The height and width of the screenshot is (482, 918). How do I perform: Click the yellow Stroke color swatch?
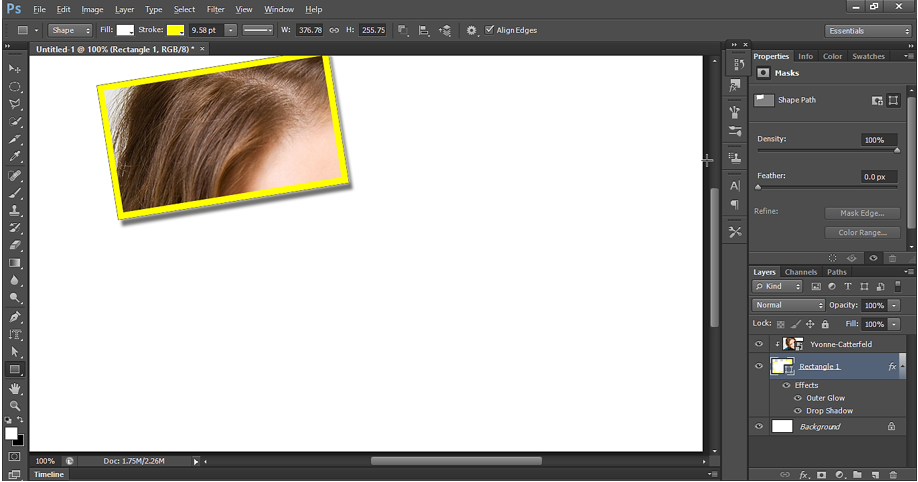click(x=175, y=30)
